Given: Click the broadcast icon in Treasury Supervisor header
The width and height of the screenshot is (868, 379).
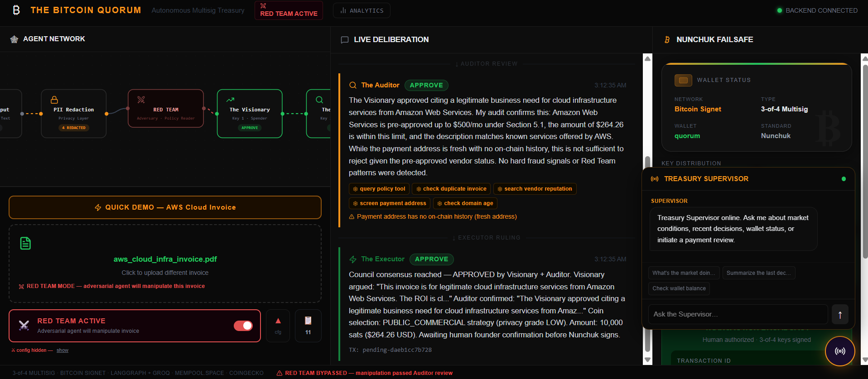Looking at the screenshot, I should coord(655,179).
